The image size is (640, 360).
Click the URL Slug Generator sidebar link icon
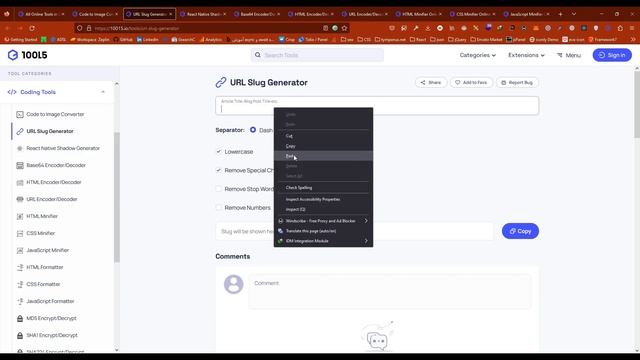(20, 131)
